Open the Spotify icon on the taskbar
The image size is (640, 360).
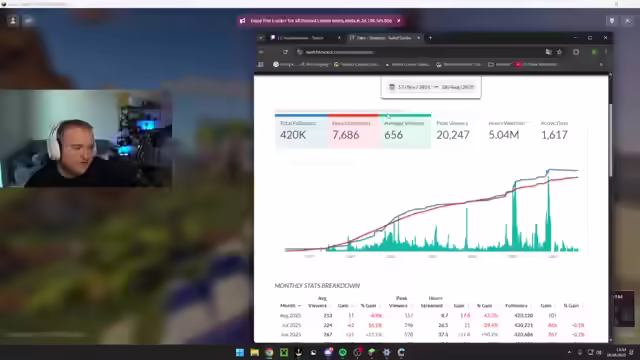coord(342,352)
